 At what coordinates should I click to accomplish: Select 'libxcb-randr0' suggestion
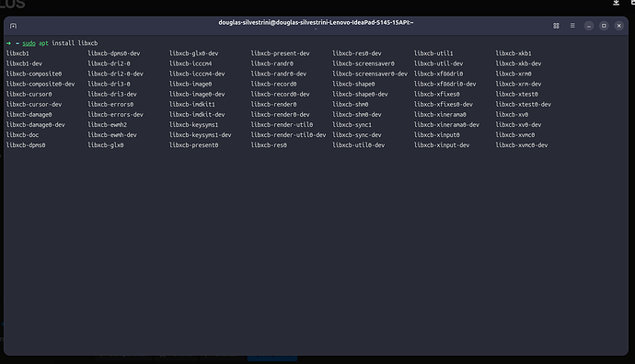(272, 63)
